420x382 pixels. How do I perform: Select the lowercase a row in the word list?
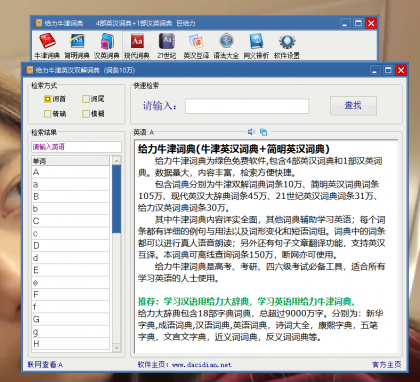click(71, 184)
